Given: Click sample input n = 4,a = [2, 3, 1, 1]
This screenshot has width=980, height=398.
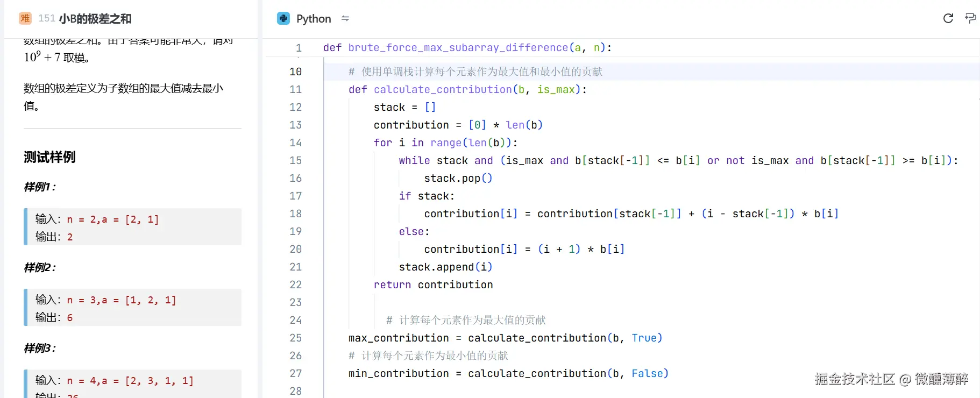Looking at the screenshot, I should (130, 381).
